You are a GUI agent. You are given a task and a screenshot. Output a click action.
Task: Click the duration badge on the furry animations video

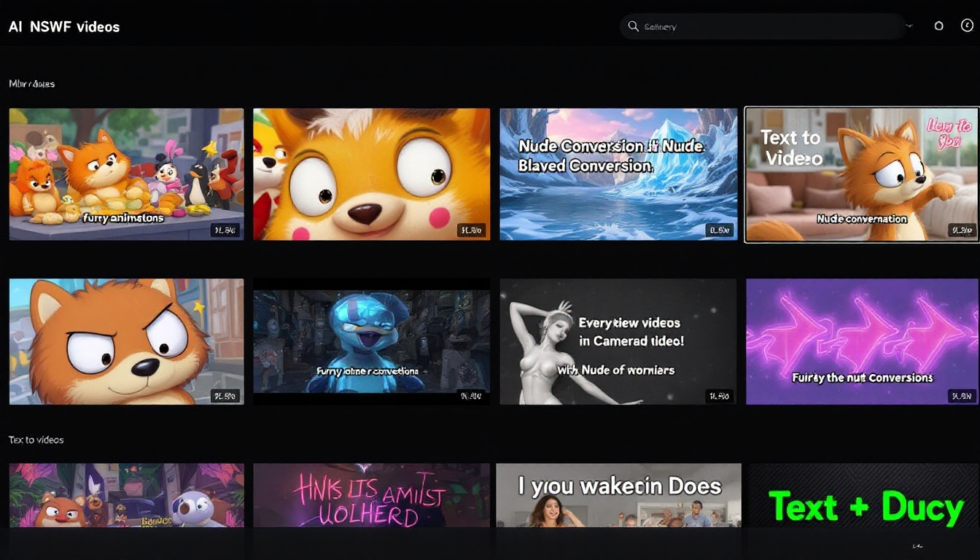tap(224, 229)
